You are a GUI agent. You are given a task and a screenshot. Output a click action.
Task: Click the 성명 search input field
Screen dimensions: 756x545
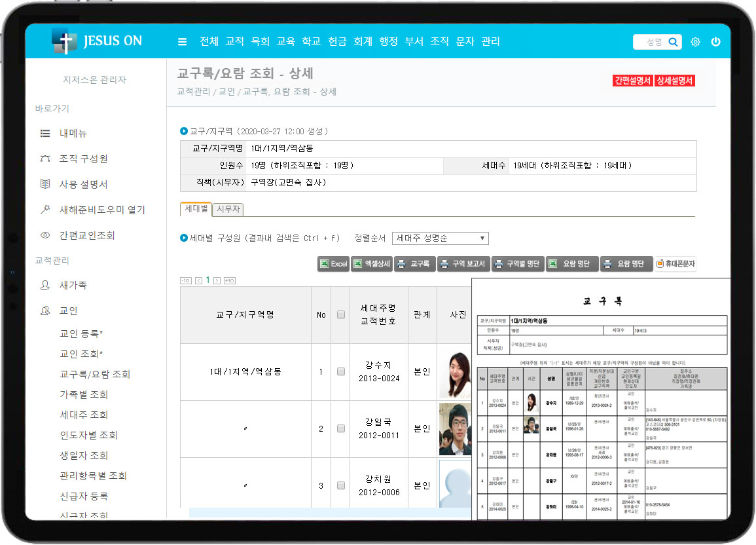[649, 42]
